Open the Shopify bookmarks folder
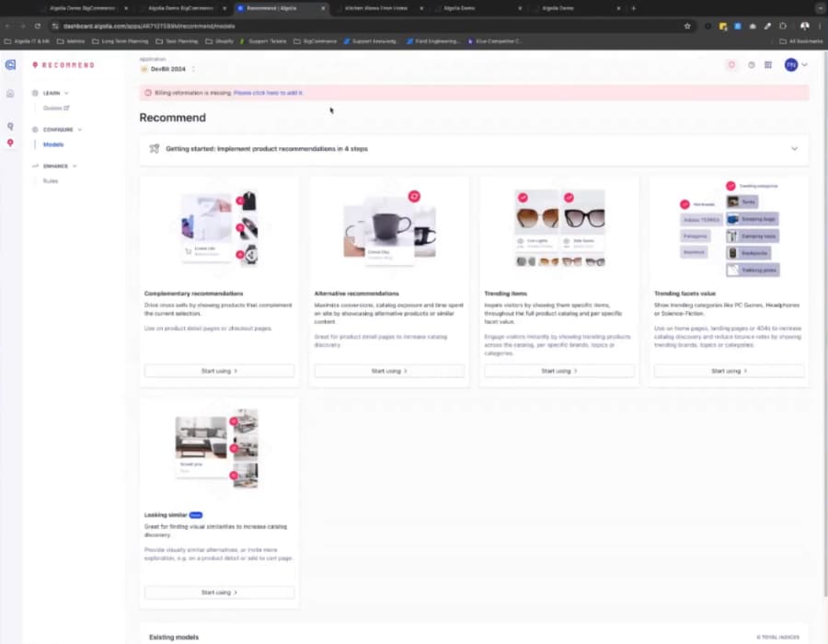 pyautogui.click(x=219, y=41)
